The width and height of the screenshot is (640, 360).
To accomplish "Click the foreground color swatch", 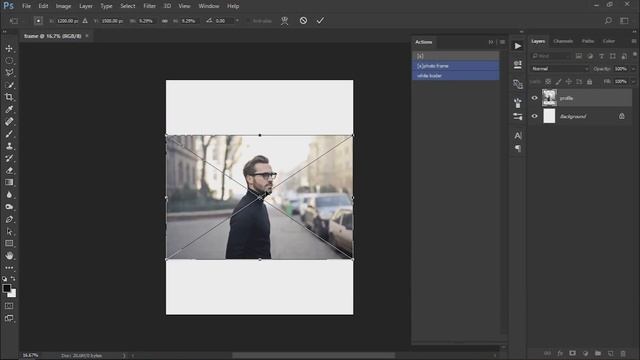I will [7, 288].
